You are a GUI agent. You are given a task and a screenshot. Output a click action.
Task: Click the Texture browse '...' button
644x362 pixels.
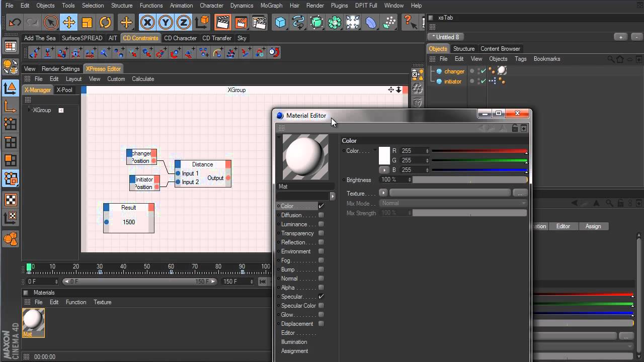(x=520, y=193)
